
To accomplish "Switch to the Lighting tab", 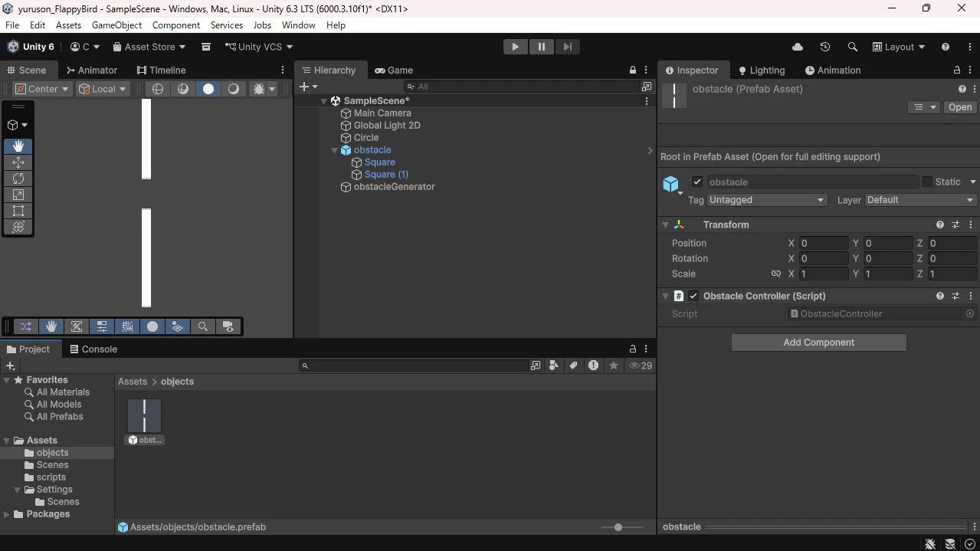I will point(762,70).
